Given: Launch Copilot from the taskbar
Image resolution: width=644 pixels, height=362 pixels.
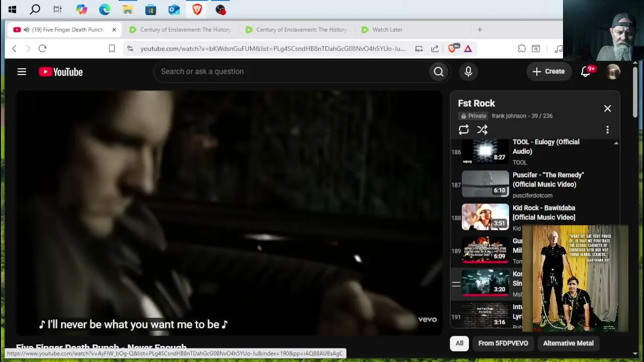Looking at the screenshot, I should pyautogui.click(x=82, y=9).
